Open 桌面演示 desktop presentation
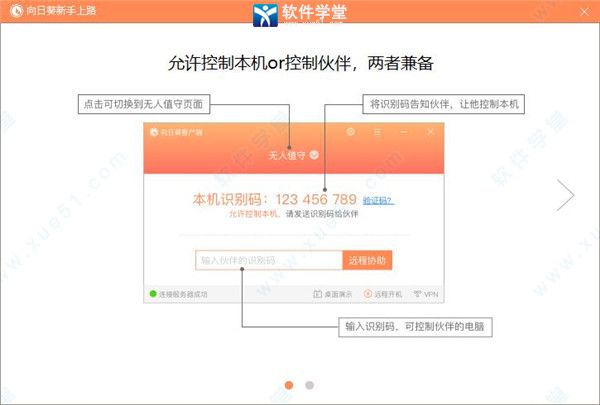The image size is (600, 405). [x=333, y=294]
